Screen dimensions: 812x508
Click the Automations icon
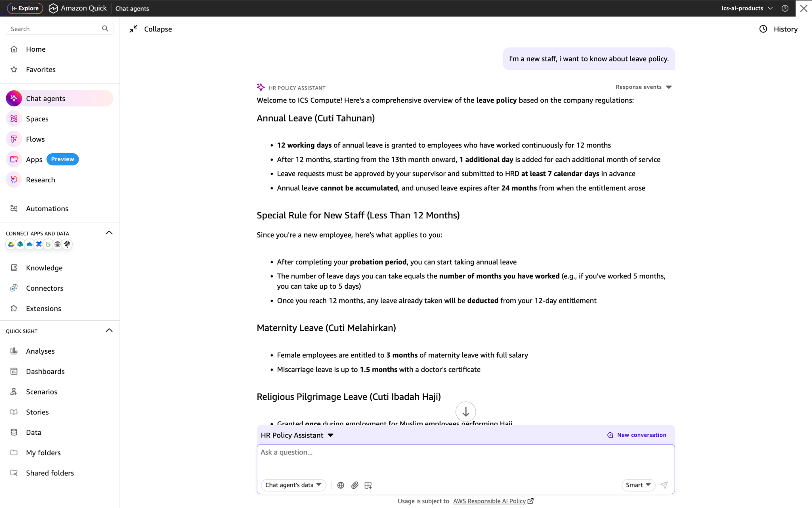[x=14, y=208]
